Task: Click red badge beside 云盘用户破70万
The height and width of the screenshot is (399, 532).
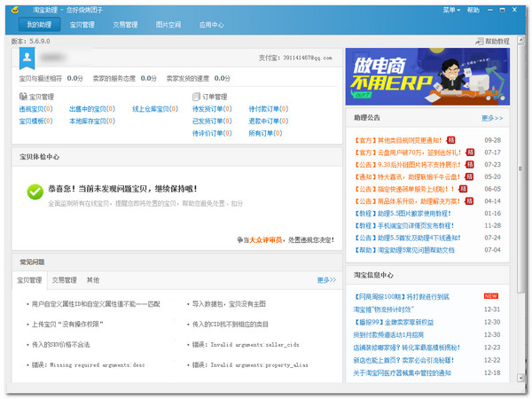Action: (x=470, y=153)
